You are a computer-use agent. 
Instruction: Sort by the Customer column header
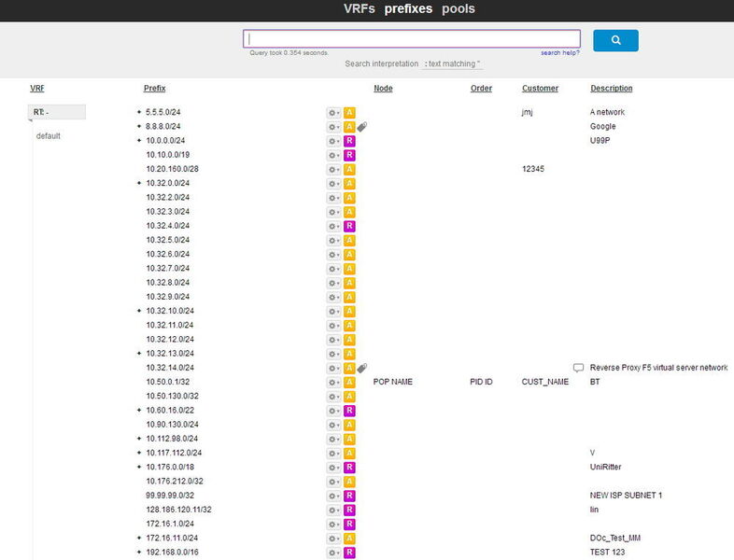point(540,88)
